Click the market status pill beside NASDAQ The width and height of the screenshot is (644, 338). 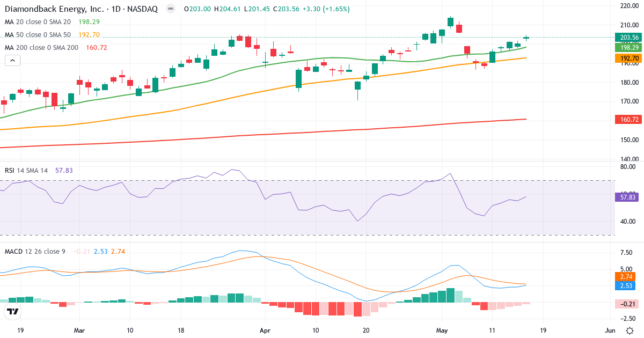point(171,9)
